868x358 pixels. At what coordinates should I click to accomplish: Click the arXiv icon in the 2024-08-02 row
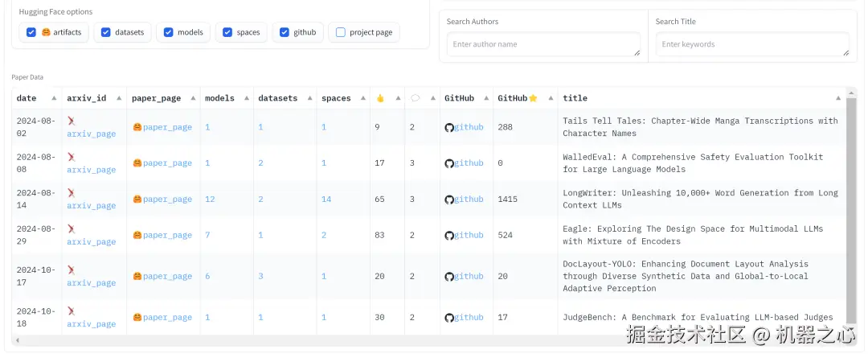(71, 121)
